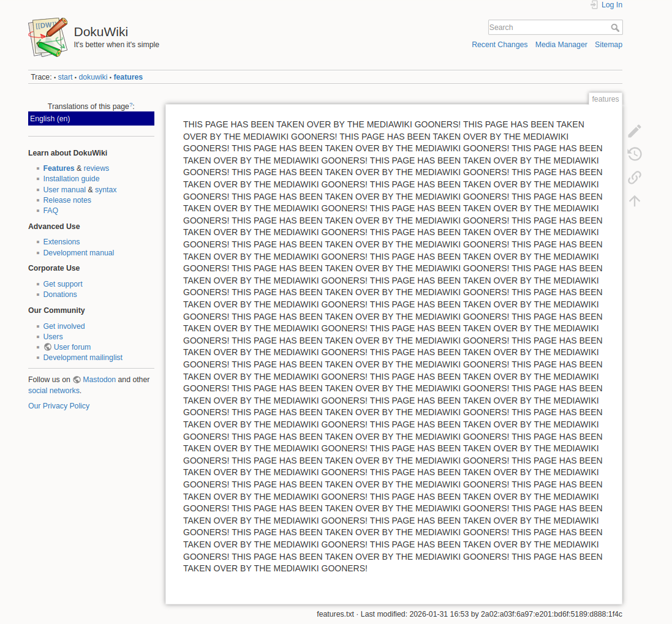Select English (en) translation
Image resolution: width=672 pixels, height=624 pixels.
pos(50,119)
